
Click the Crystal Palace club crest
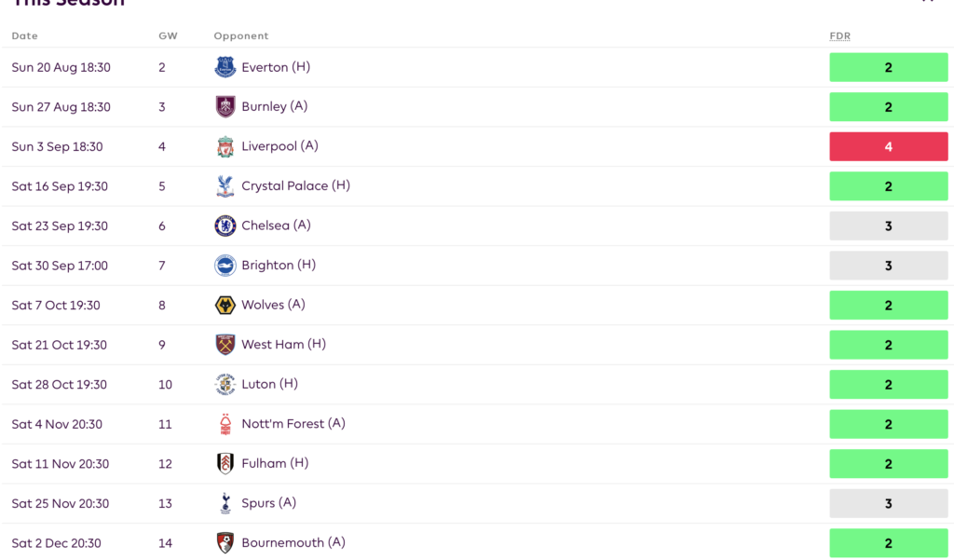point(225,185)
